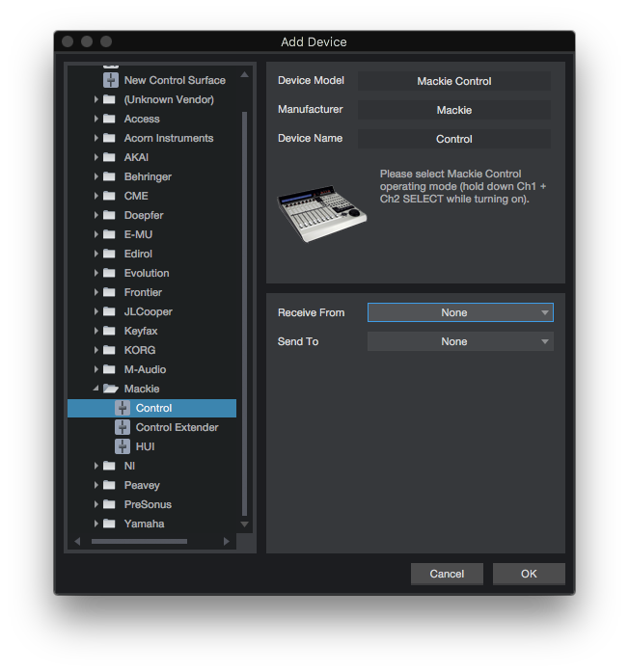Viewport: 629px width, 672px height.
Task: Click the scroll up arrow of device list
Action: coord(244,74)
